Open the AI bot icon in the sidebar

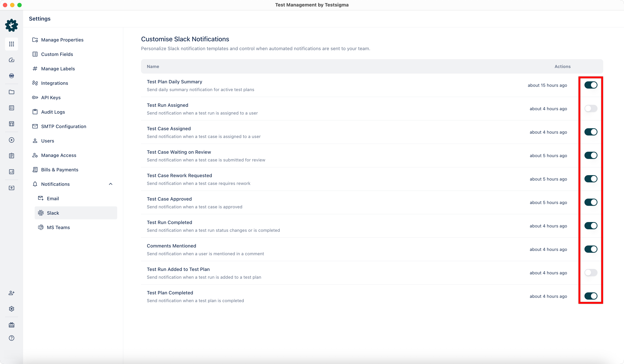pos(11,76)
